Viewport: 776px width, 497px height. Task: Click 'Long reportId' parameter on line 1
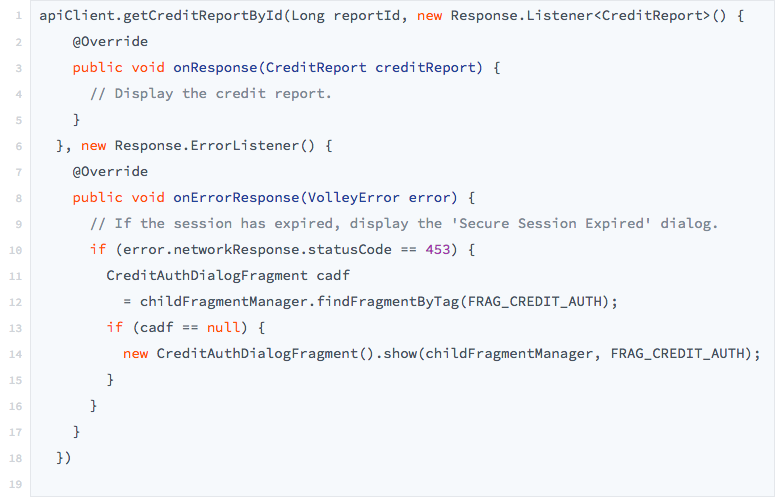tap(345, 16)
